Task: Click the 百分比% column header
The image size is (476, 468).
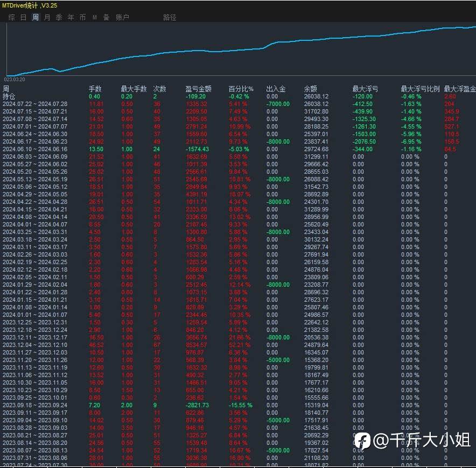Action: tap(241, 89)
